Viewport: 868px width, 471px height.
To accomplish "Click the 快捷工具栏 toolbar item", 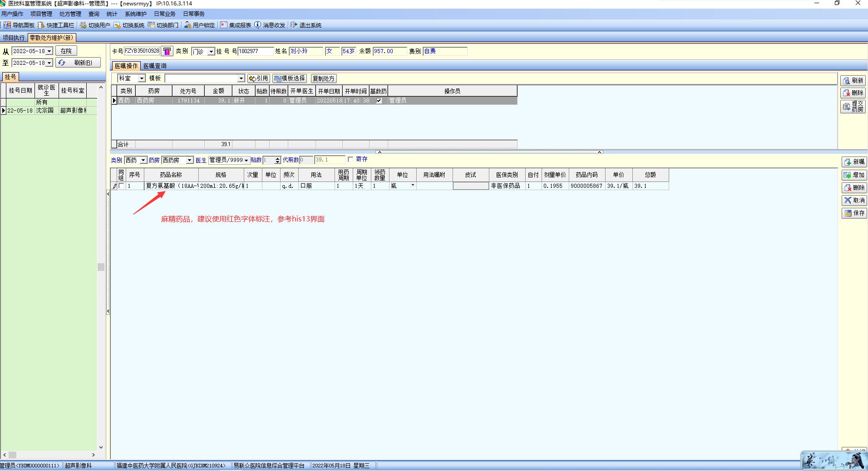I will coord(56,25).
